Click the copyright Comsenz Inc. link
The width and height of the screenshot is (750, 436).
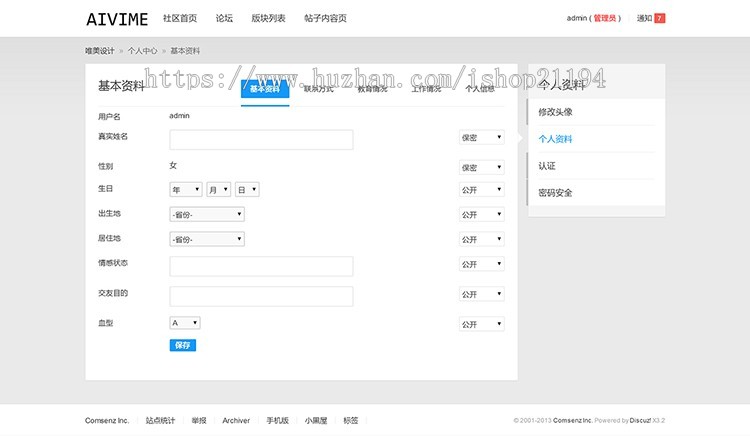pyautogui.click(x=573, y=421)
